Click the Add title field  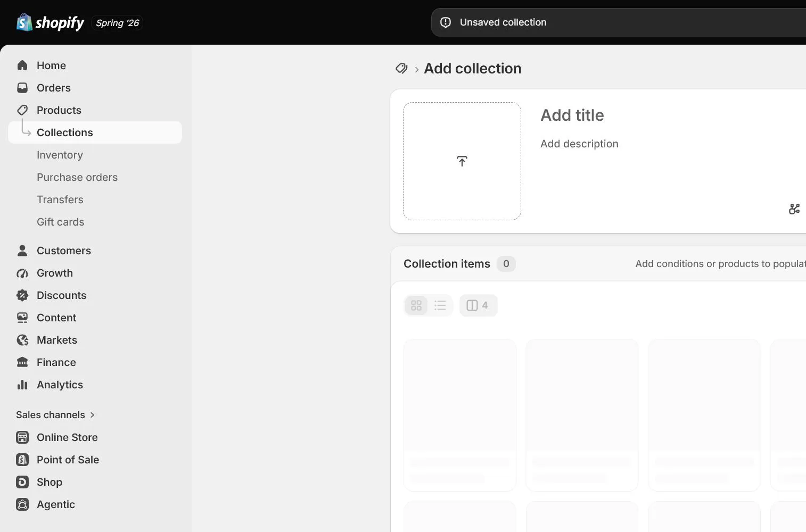pyautogui.click(x=572, y=115)
